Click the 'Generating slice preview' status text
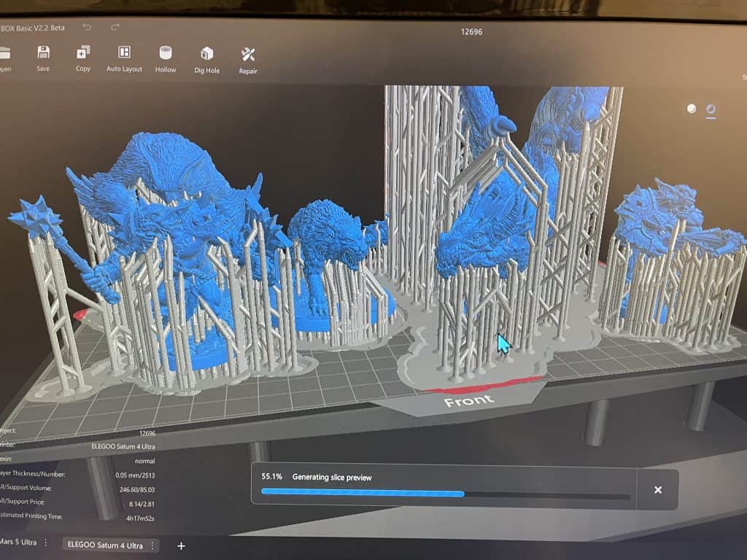The height and width of the screenshot is (560, 747). tap(332, 477)
